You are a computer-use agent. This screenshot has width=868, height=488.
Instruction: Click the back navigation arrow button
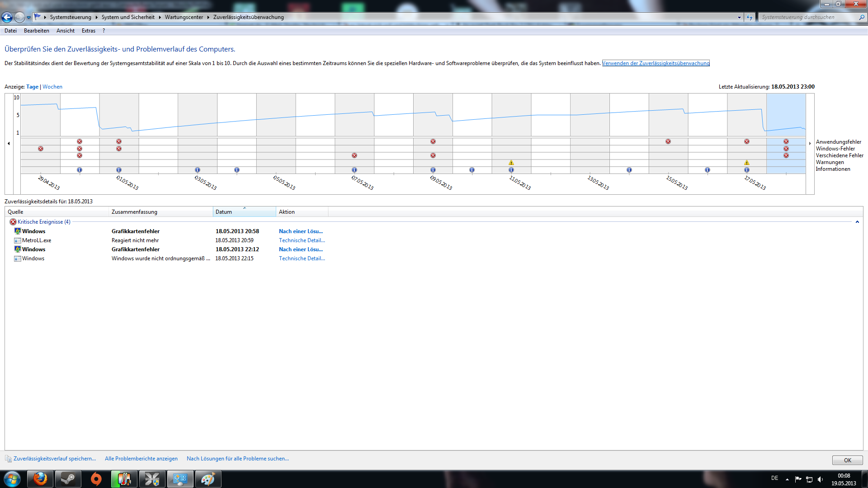(7, 17)
